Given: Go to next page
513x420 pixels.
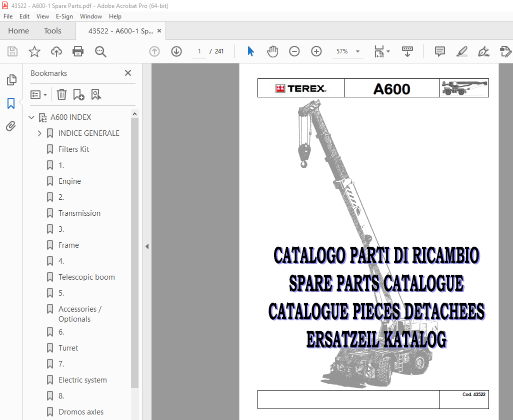Looking at the screenshot, I should pyautogui.click(x=176, y=51).
